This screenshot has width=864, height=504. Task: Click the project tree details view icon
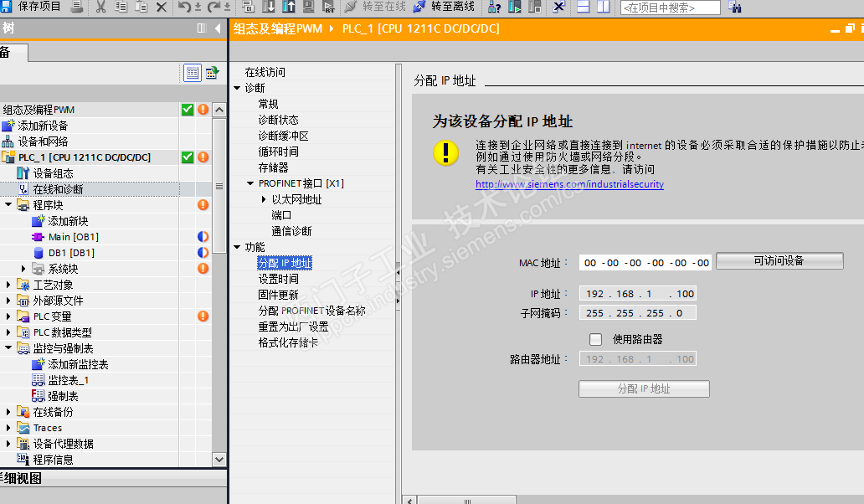193,73
